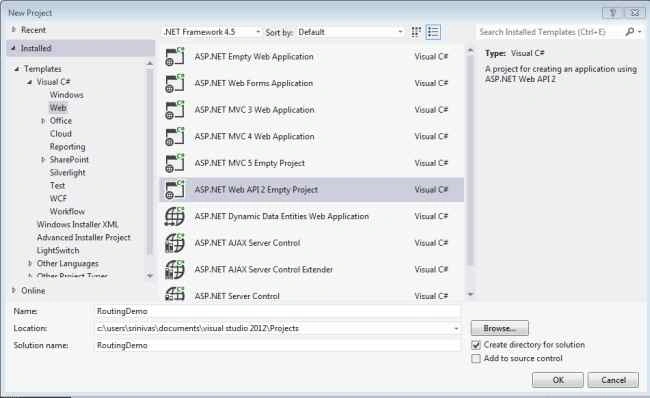The width and height of the screenshot is (650, 398).
Task: Select the Web template category
Action: point(58,108)
